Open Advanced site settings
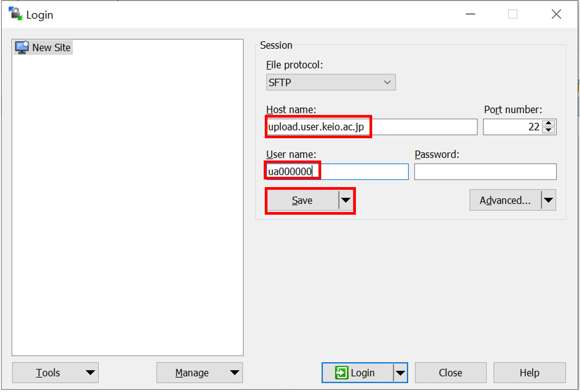 point(505,201)
